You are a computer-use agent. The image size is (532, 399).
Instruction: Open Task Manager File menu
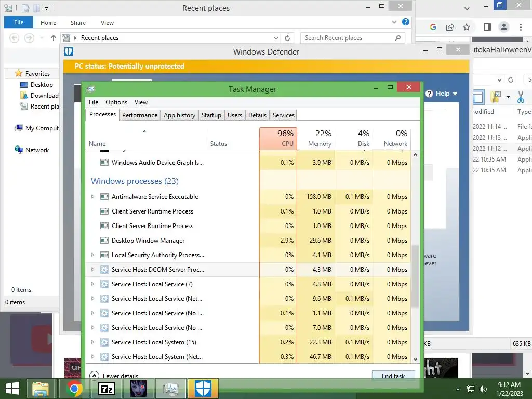[94, 102]
